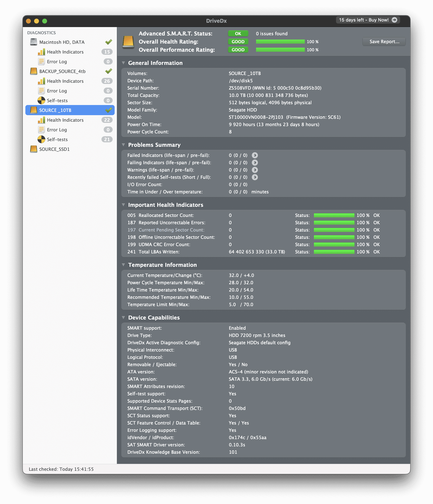The image size is (433, 504).
Task: Click the Current Pending Sector Count row
Action: [171, 230]
